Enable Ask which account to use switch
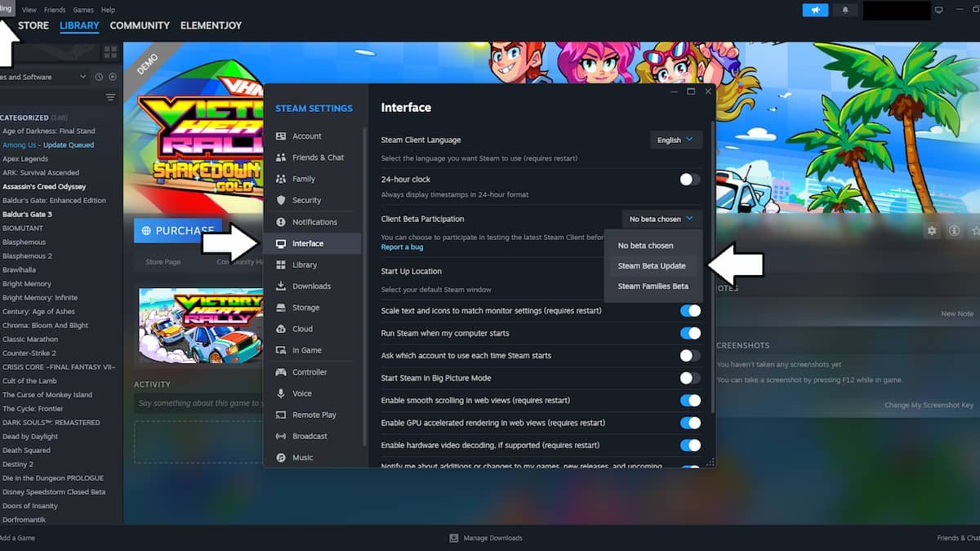980x551 pixels. (689, 356)
